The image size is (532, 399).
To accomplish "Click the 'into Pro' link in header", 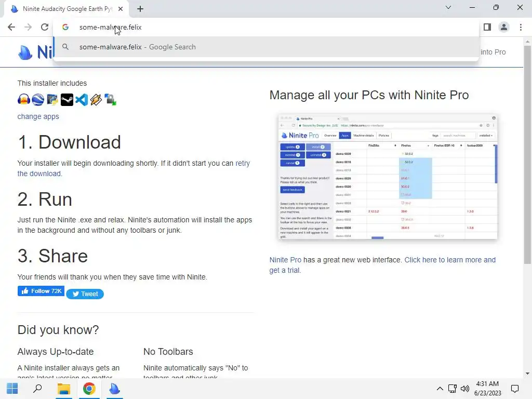I will [x=493, y=52].
